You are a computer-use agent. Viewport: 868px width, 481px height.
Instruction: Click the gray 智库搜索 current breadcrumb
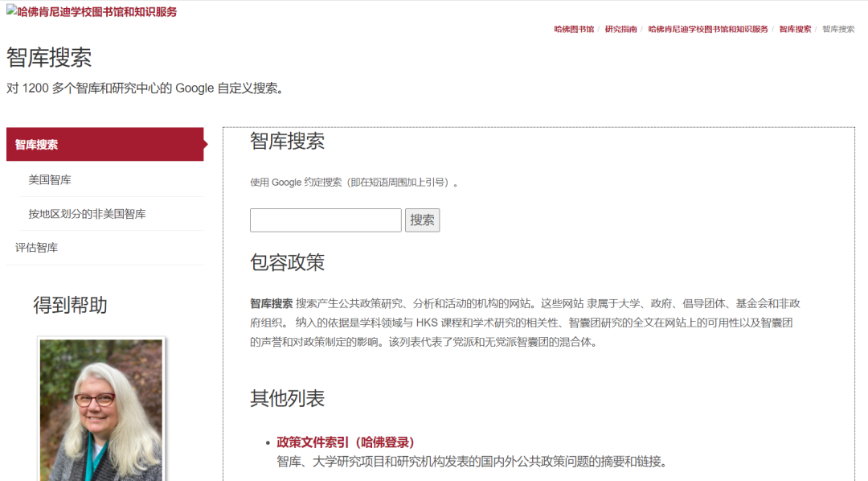click(x=838, y=29)
